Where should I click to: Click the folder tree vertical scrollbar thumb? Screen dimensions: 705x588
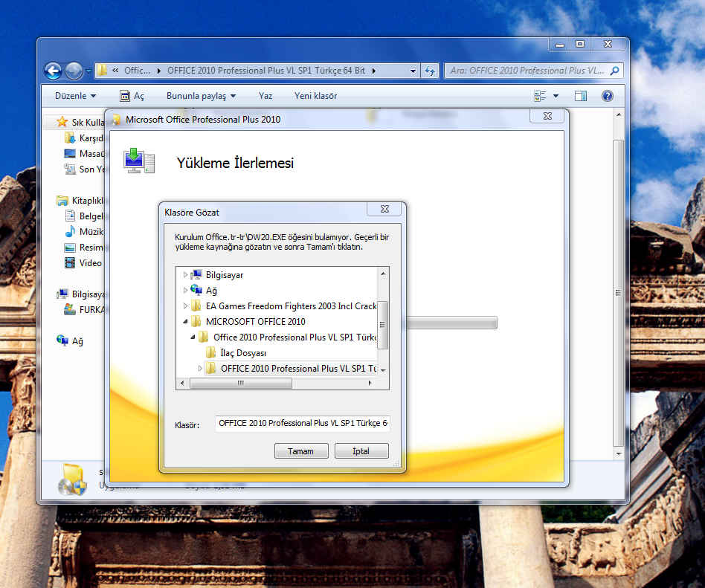click(x=383, y=325)
